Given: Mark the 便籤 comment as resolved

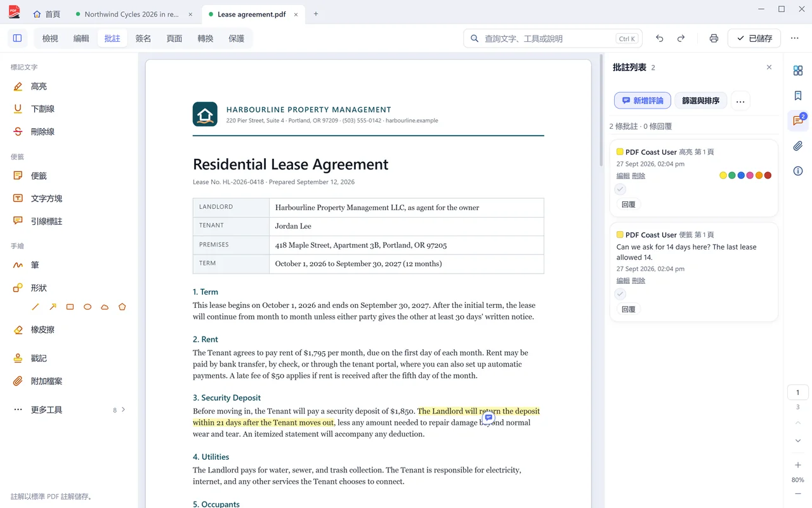Looking at the screenshot, I should click(x=620, y=294).
